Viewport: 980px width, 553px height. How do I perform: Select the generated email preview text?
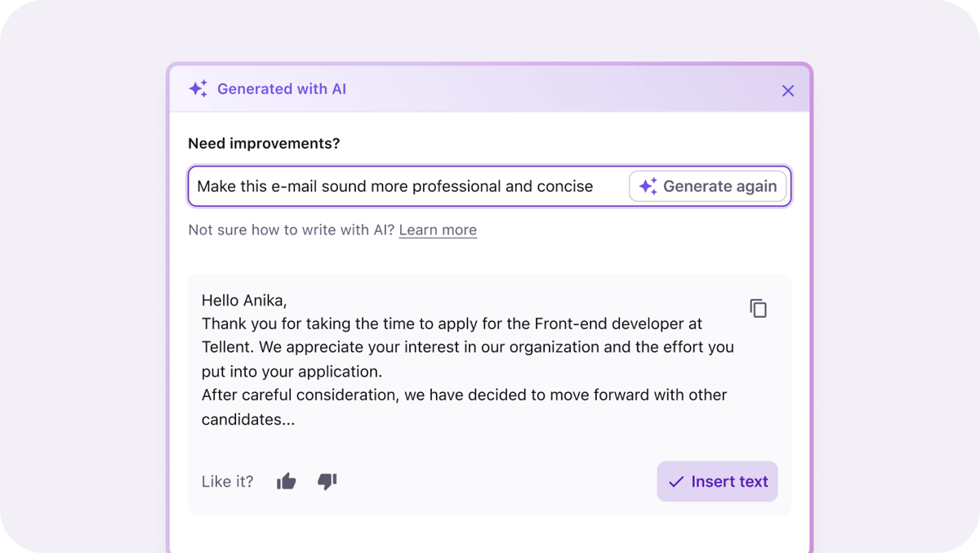pyautogui.click(x=465, y=359)
